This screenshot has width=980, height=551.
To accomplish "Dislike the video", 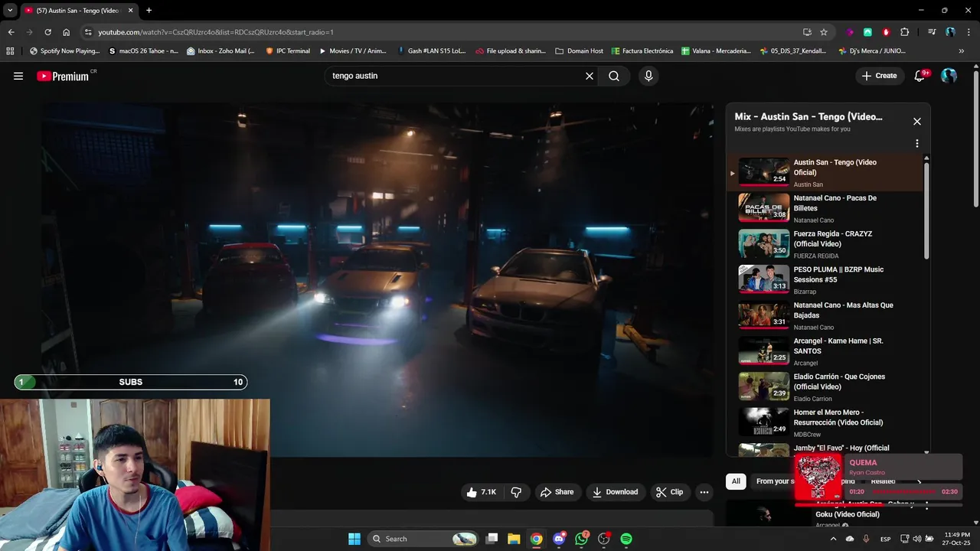I will tap(516, 492).
